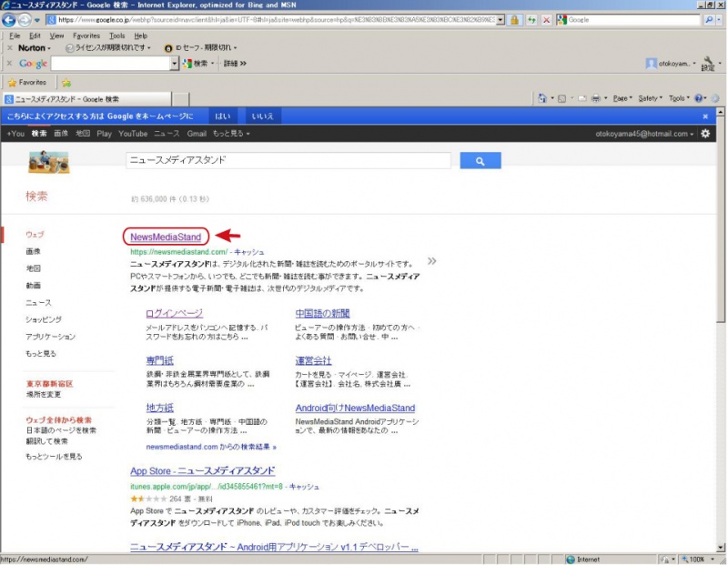Select the ニュースメディアスタンド - Google 検索 tab
Screen dimensions: 728x565
point(86,99)
